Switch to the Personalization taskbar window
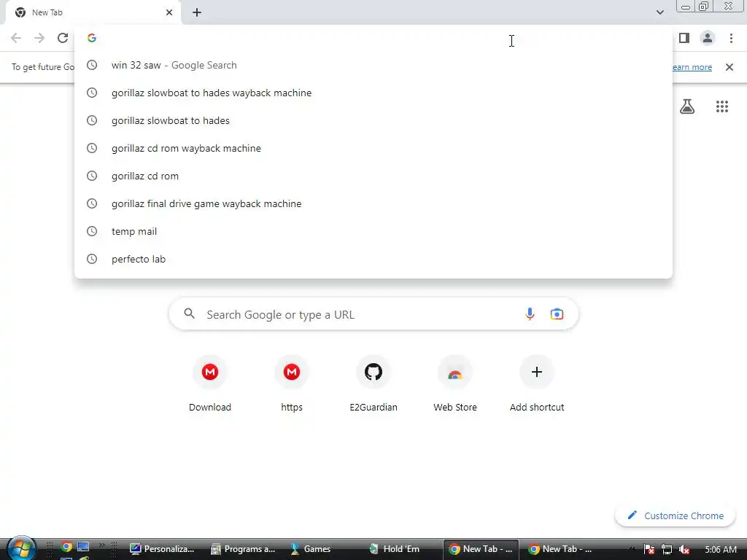Screen dimensions: 747x560 (x=163, y=549)
